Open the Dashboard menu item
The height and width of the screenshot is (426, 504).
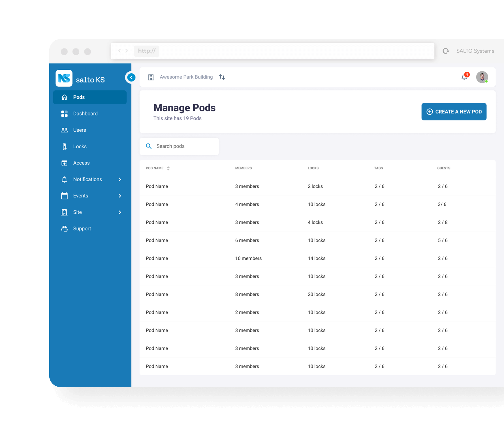(85, 114)
